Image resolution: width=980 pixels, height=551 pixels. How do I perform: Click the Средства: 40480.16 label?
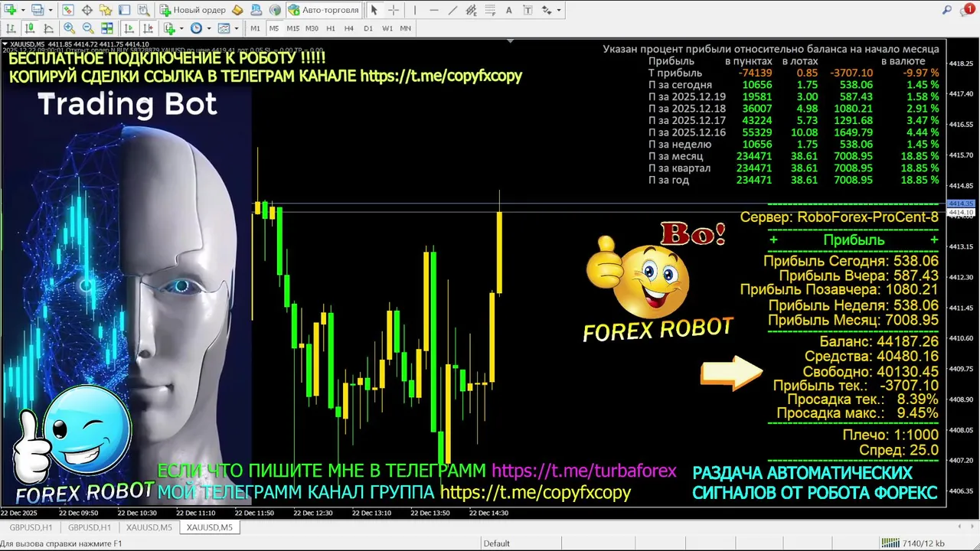pyautogui.click(x=871, y=357)
